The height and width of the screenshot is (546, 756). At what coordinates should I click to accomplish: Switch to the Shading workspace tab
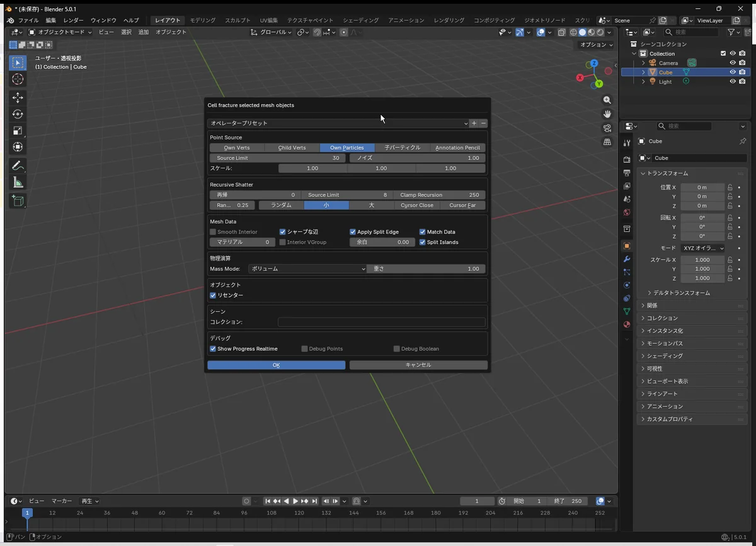coord(360,20)
